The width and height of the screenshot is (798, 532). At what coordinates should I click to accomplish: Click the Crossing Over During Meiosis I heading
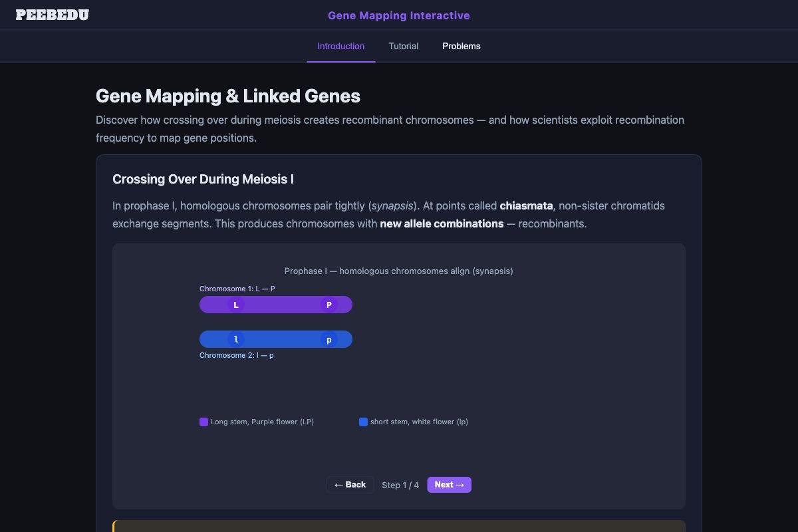pos(203,179)
